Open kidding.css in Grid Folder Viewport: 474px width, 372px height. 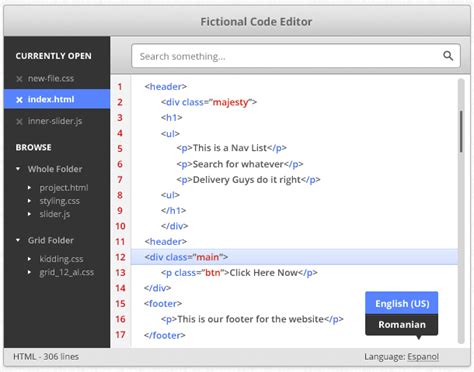click(x=61, y=259)
